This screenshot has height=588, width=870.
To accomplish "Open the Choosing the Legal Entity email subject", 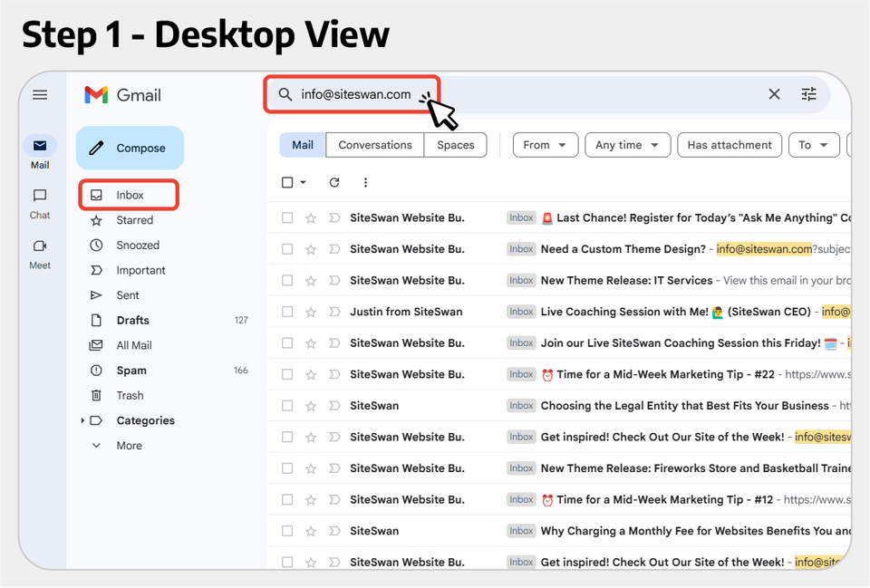I will pos(685,406).
